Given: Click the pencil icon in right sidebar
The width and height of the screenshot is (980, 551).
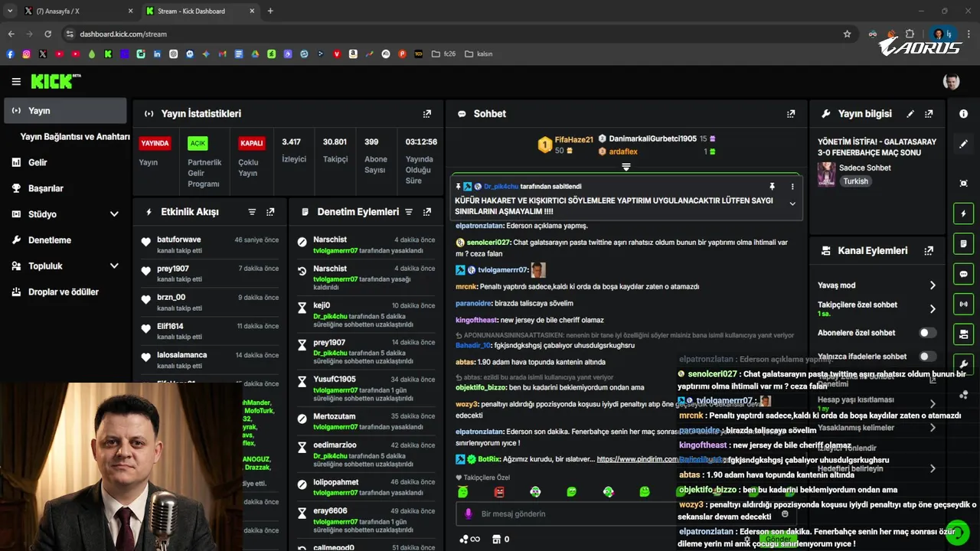Looking at the screenshot, I should pyautogui.click(x=963, y=144).
